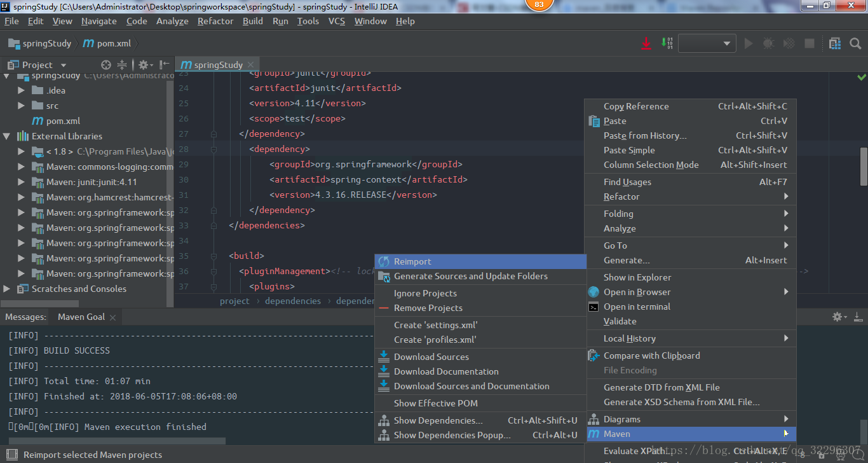The width and height of the screenshot is (868, 463).
Task: Close the springStudy editor tab
Action: tap(250, 64)
